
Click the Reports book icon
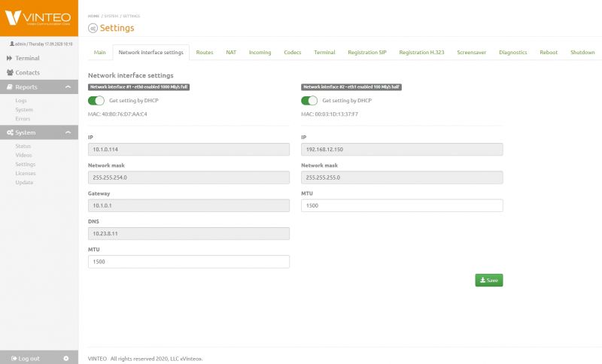coord(10,87)
